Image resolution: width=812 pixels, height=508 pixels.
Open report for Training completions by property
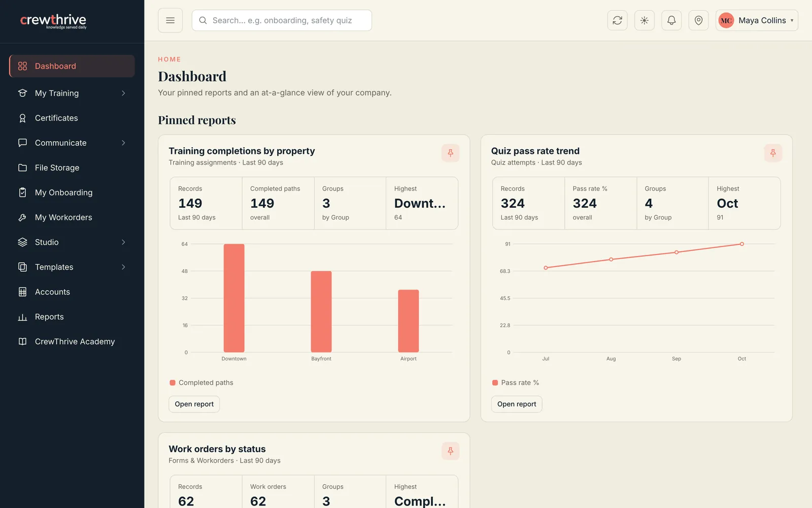pos(194,404)
